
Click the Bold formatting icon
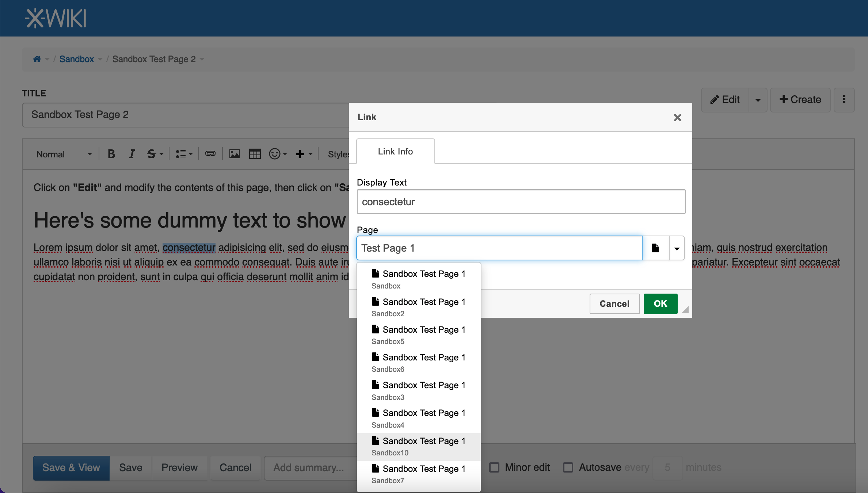[x=111, y=154]
